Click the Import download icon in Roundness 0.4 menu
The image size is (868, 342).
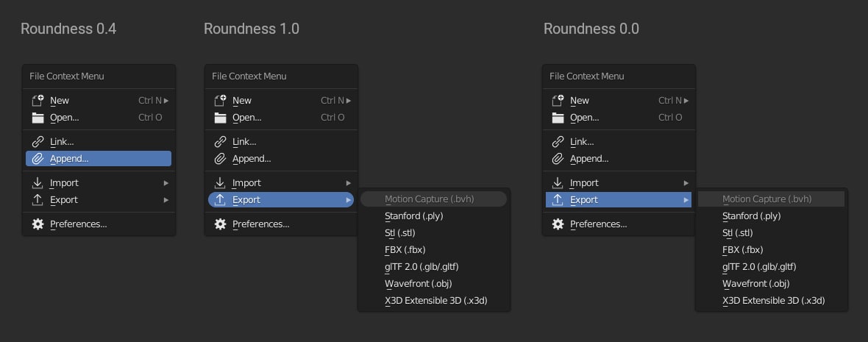pyautogui.click(x=38, y=182)
